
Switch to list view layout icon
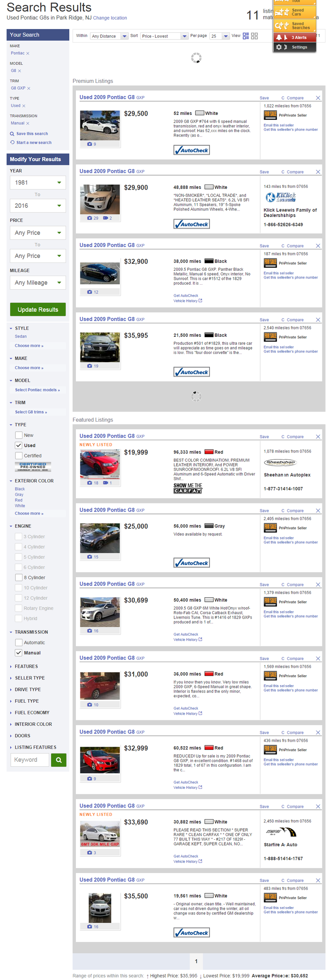[246, 36]
